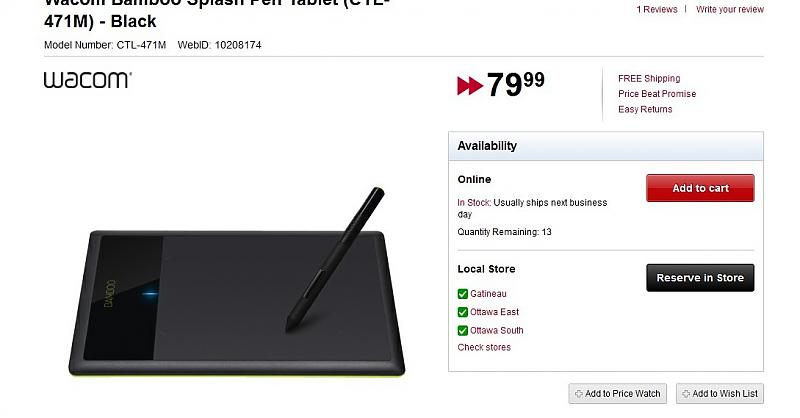This screenshot has height=418, width=800.
Task: Click the red double-arrow price icon
Action: click(470, 86)
